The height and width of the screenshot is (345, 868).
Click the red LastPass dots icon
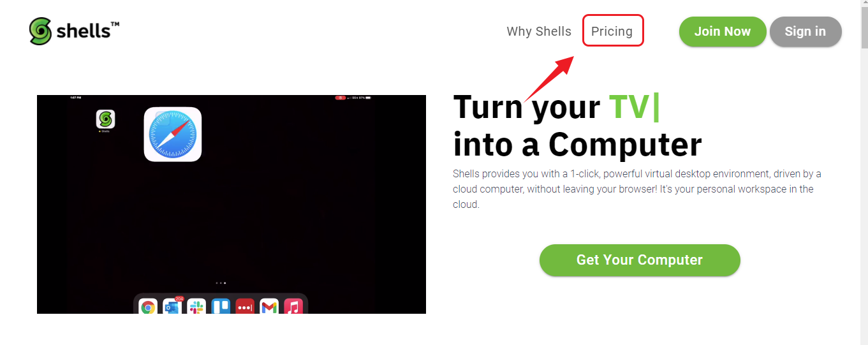click(245, 307)
